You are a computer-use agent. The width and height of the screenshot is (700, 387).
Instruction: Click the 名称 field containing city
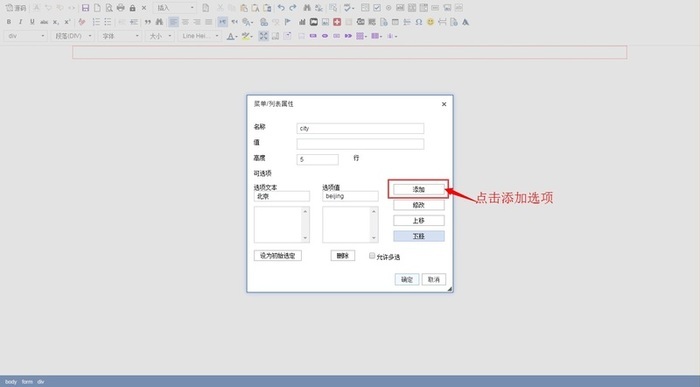click(x=360, y=129)
